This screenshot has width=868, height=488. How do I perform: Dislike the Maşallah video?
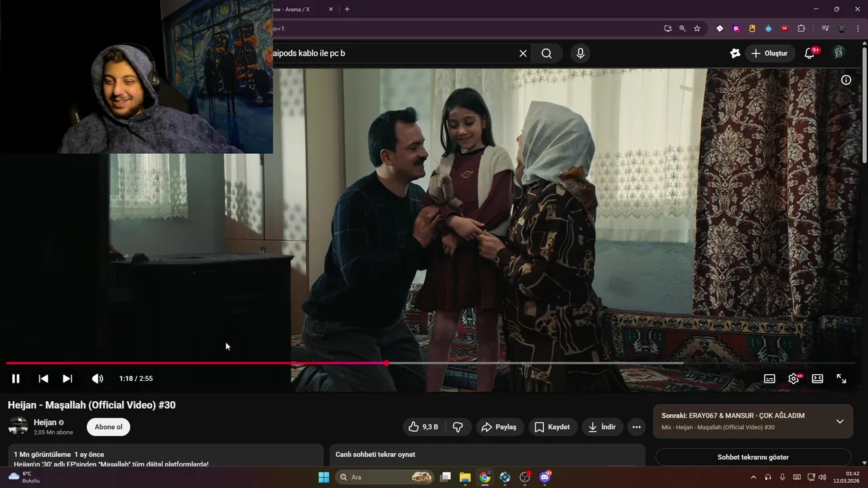click(458, 427)
